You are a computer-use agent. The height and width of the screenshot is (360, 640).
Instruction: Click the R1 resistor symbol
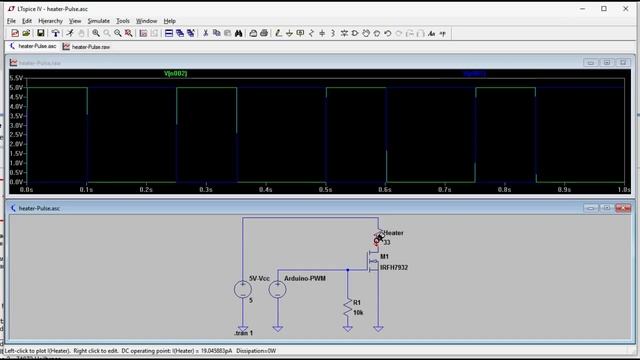pyautogui.click(x=348, y=307)
